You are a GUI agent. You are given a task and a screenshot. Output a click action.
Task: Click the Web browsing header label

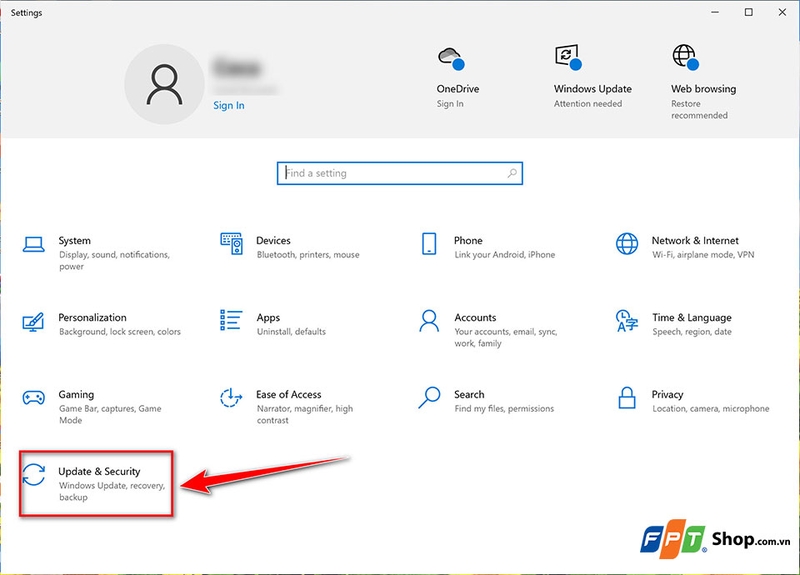[x=704, y=89]
